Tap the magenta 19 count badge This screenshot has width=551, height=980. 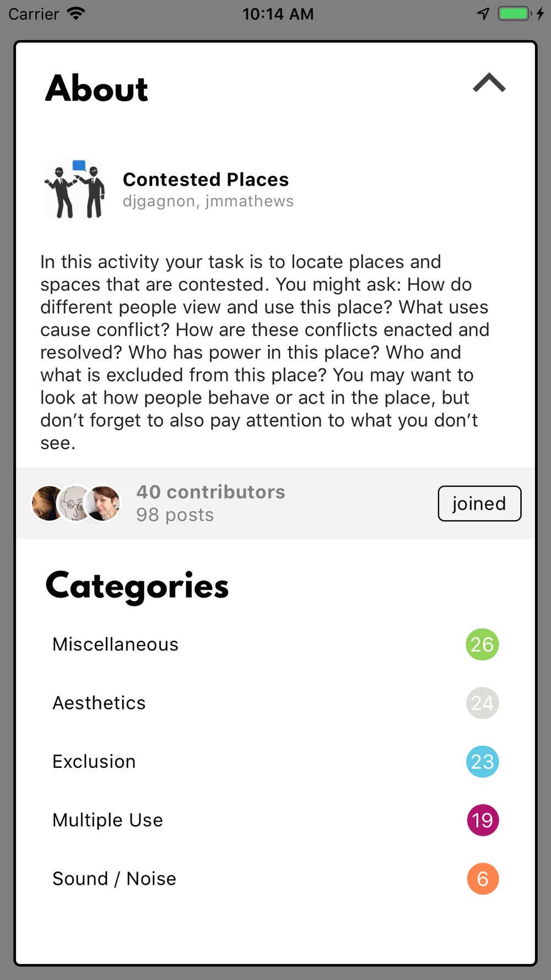483,820
